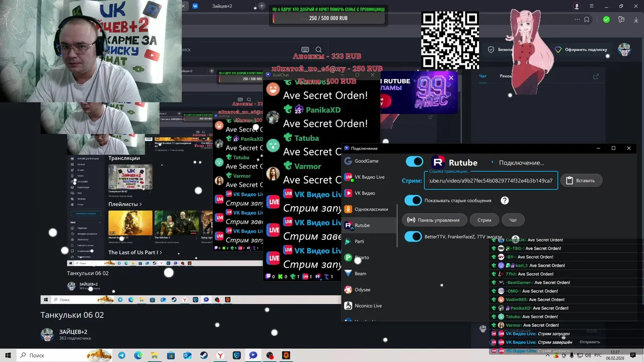Click the address bar three-dots menu
The image size is (644, 362).
577,20
